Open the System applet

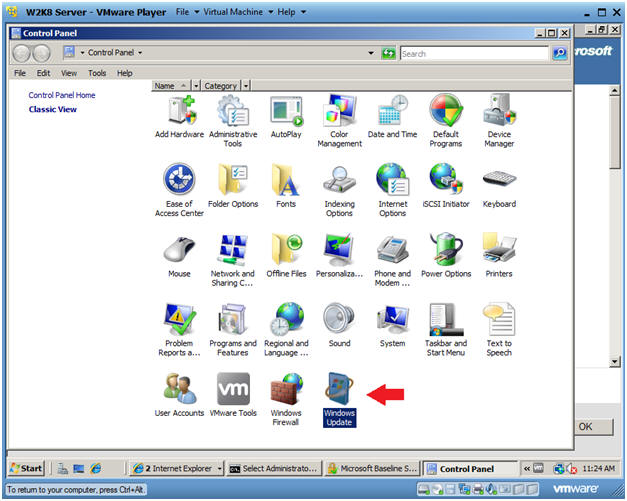[x=392, y=325]
